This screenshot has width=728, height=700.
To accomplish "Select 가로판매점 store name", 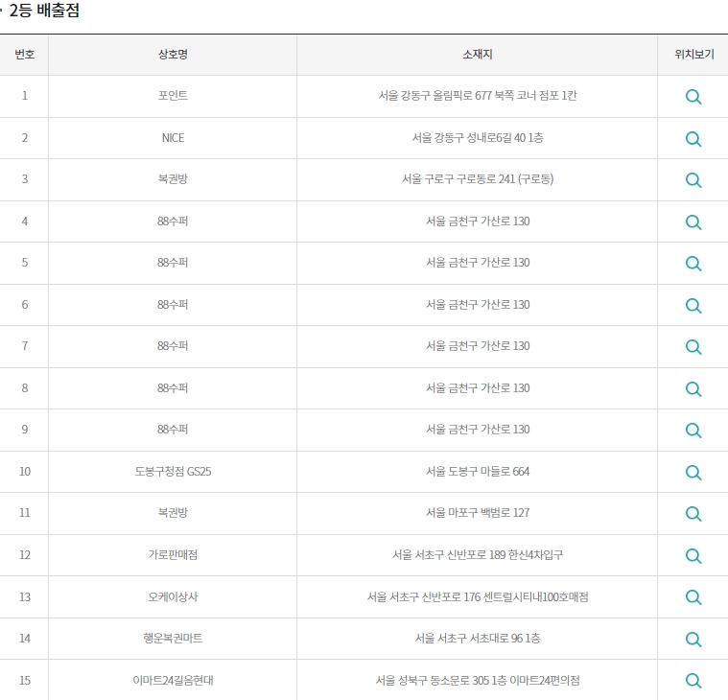I will click(x=173, y=554).
